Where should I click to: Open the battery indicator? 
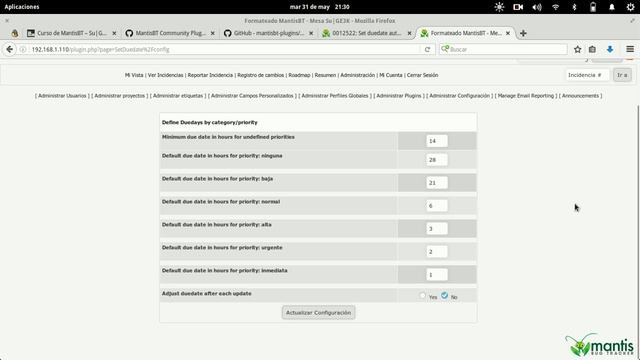click(593, 7)
